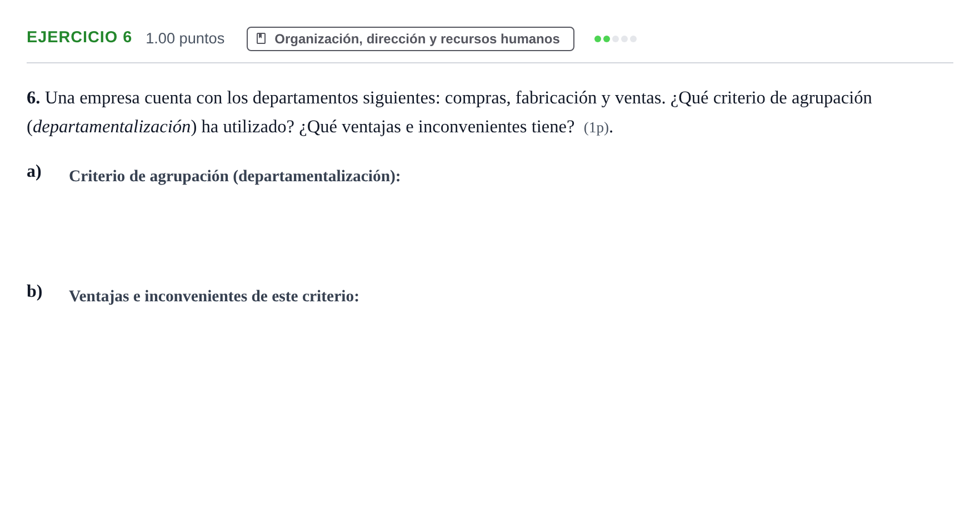Click Ventajas e inconvenientes de este criterio heading
980x527 pixels.
(214, 296)
